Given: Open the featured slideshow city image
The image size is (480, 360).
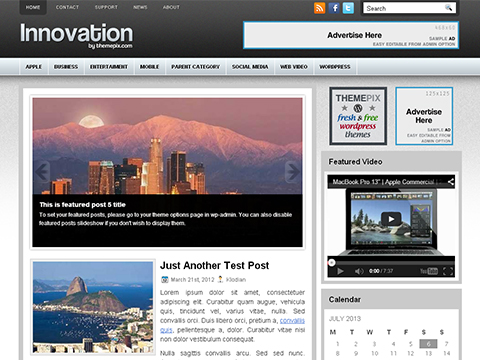Looking at the screenshot, I should (167, 146).
